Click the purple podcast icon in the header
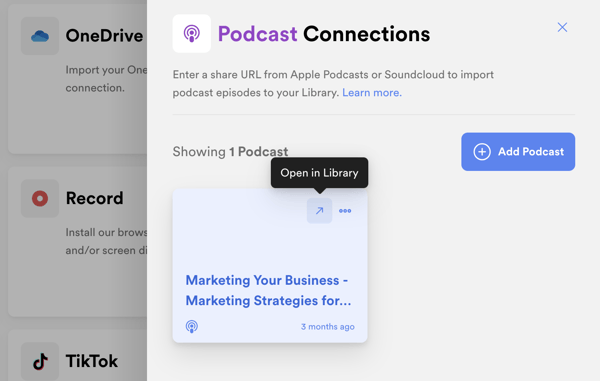The height and width of the screenshot is (381, 600). [x=192, y=34]
